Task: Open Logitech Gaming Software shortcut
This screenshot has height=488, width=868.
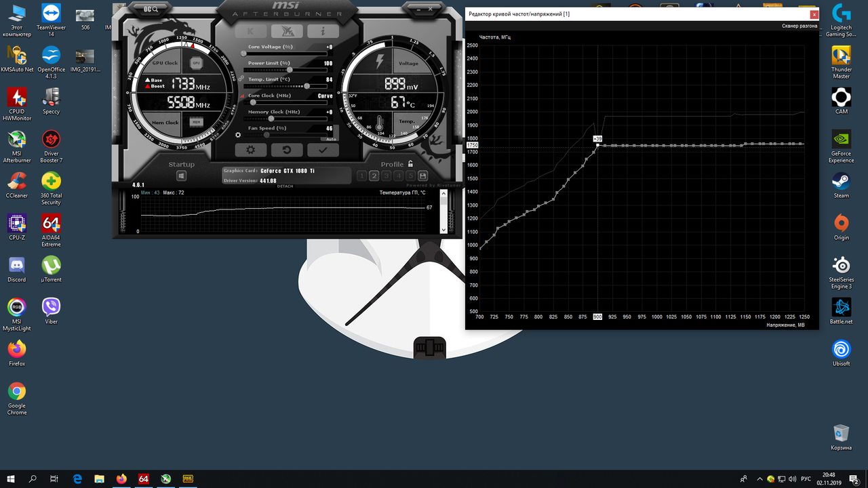Action: click(842, 21)
